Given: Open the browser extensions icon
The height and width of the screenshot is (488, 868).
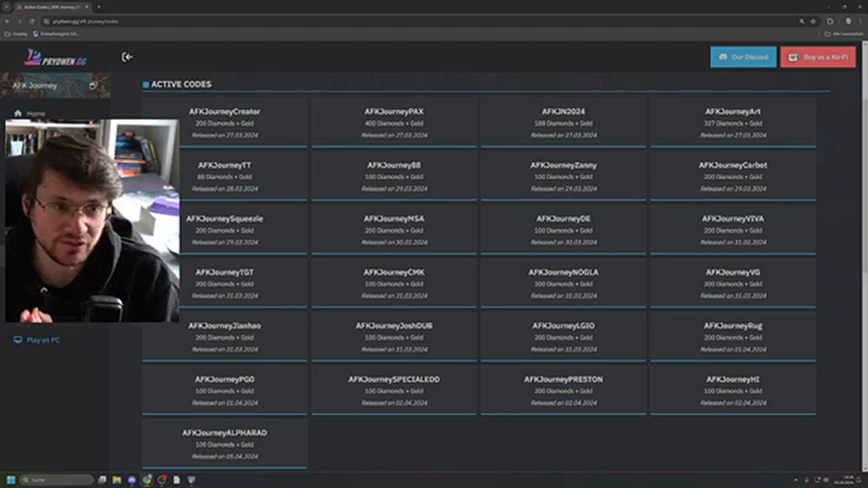Looking at the screenshot, I should 830,21.
